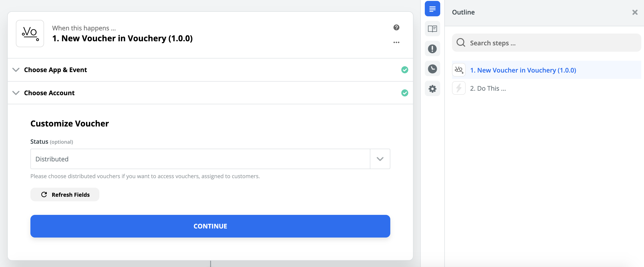Open the book guide sidebar icon
Viewport: 644px width, 267px height.
pyautogui.click(x=432, y=29)
